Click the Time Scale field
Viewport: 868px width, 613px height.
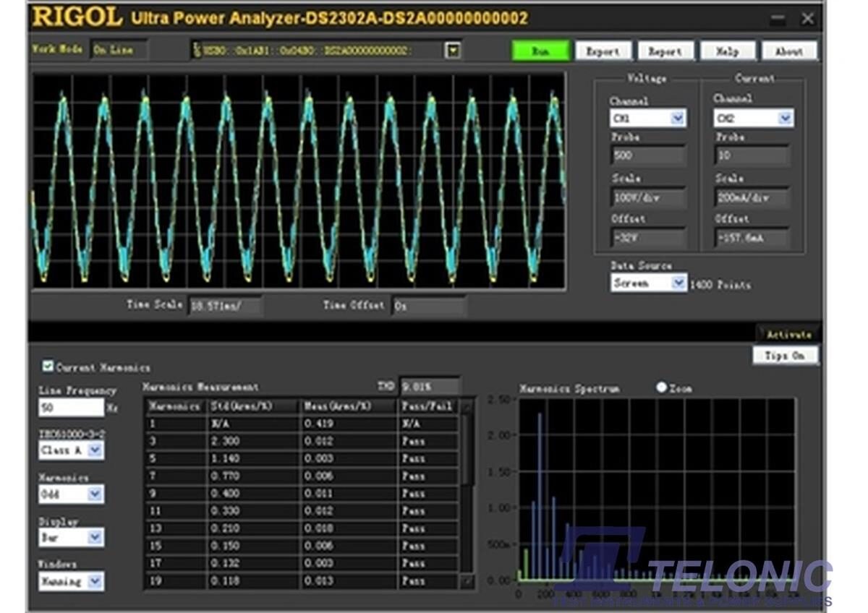(x=225, y=306)
